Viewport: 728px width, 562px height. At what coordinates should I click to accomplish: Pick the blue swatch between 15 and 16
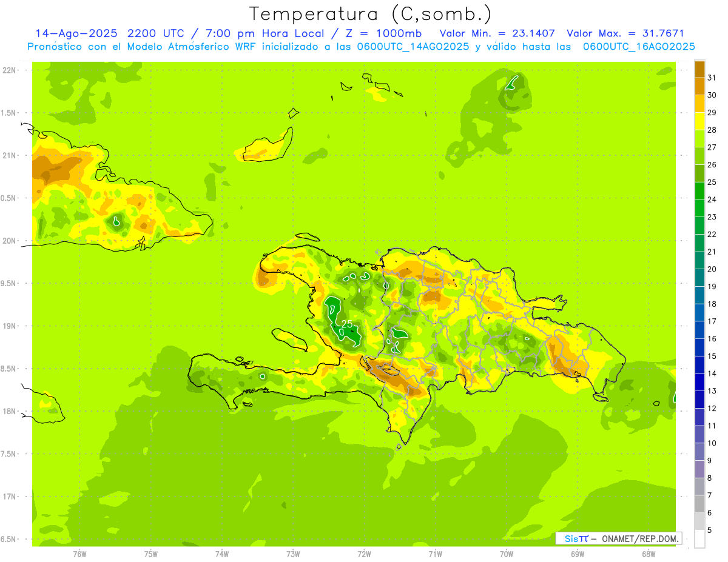699,347
